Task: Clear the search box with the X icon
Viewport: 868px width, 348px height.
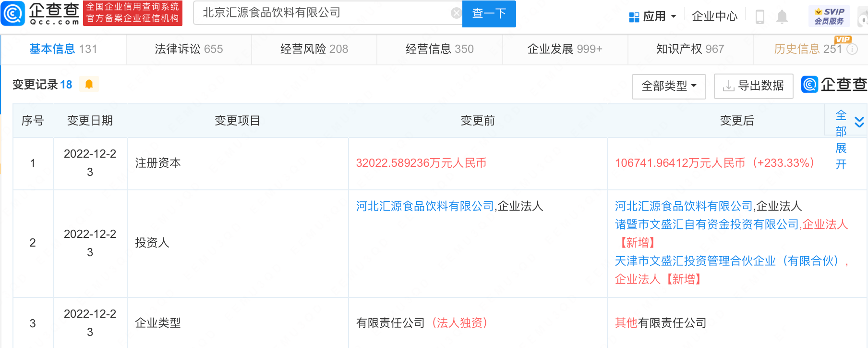Action: coord(456,13)
